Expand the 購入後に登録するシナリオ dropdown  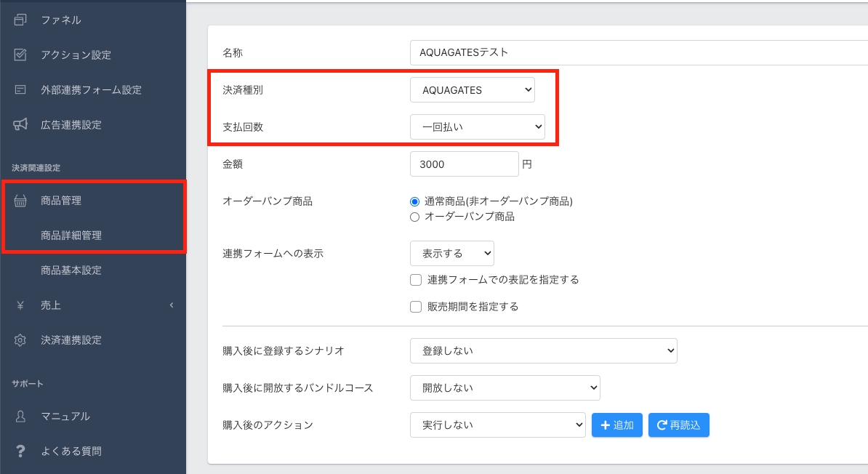coord(543,350)
